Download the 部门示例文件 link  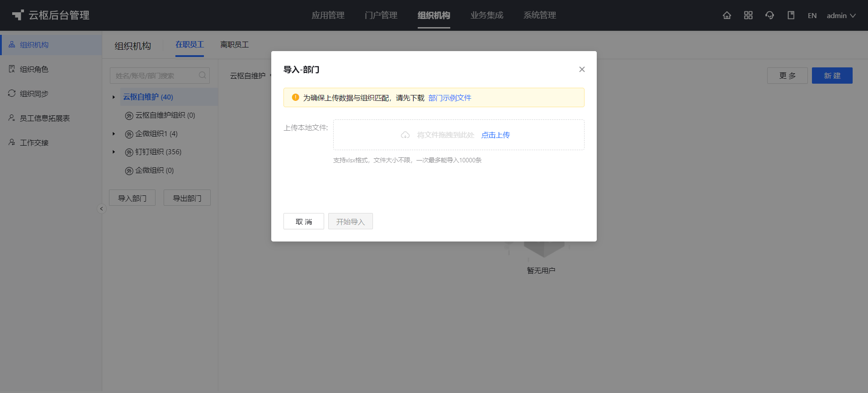[449, 98]
